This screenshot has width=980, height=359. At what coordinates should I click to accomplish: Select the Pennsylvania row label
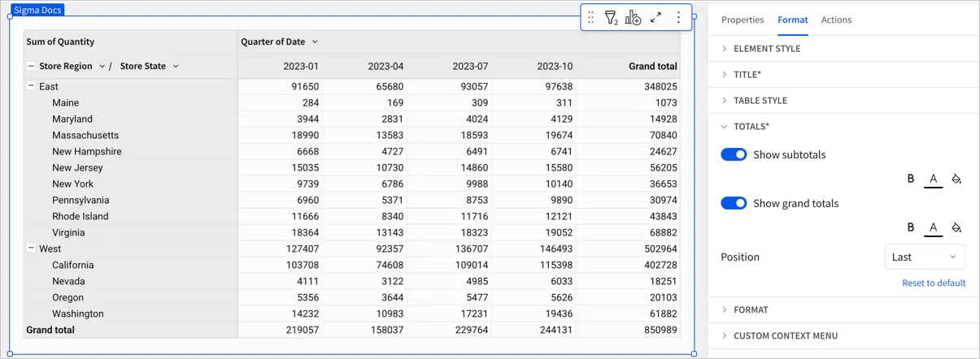81,200
